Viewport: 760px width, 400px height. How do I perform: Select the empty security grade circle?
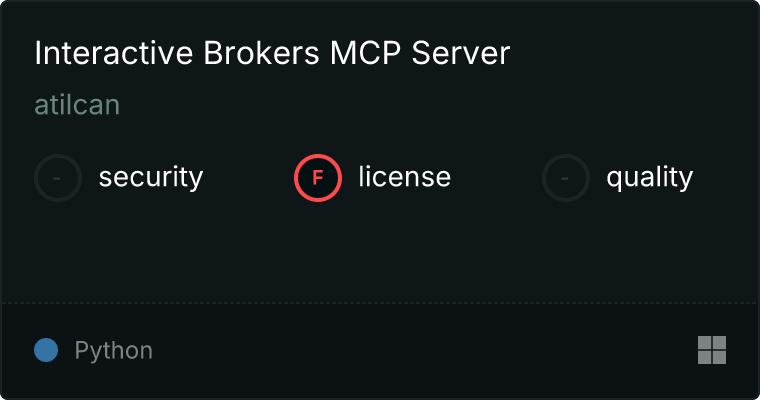tap(58, 178)
